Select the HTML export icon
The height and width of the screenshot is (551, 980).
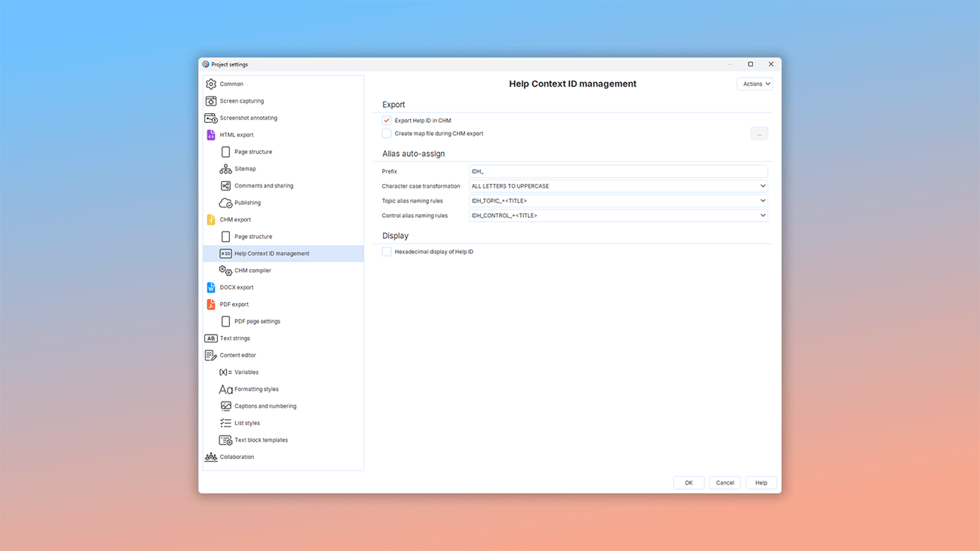[212, 134]
